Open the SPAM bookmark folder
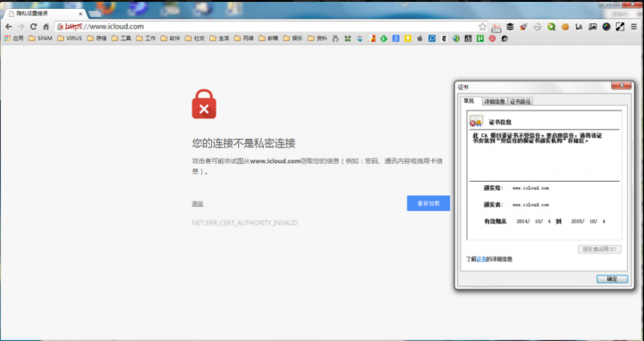644x341 pixels. tap(40, 38)
